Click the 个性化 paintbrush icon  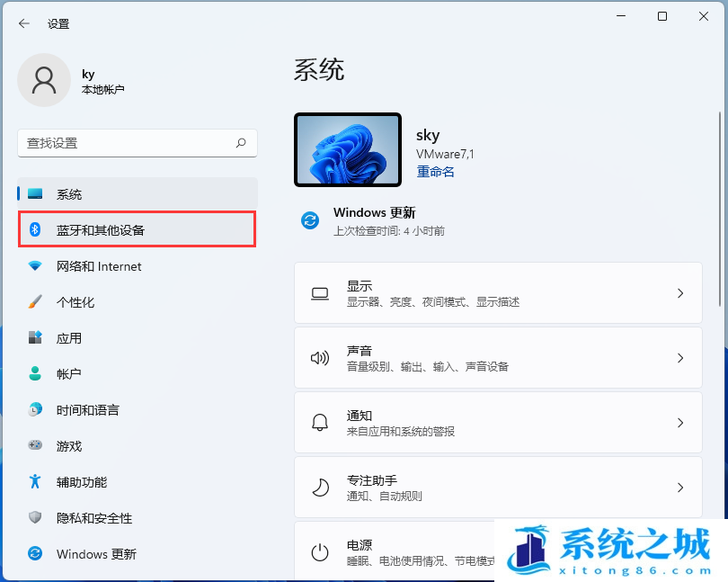[x=35, y=301]
